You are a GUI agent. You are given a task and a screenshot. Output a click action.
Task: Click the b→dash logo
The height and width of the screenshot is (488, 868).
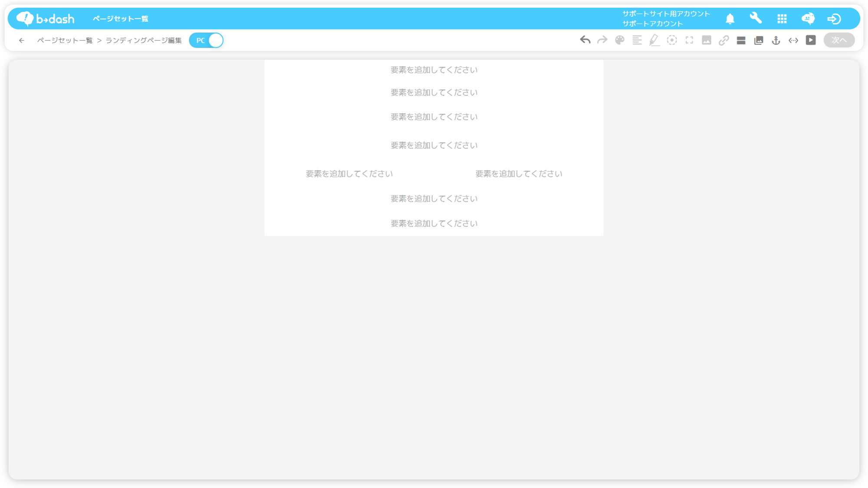pos(46,19)
